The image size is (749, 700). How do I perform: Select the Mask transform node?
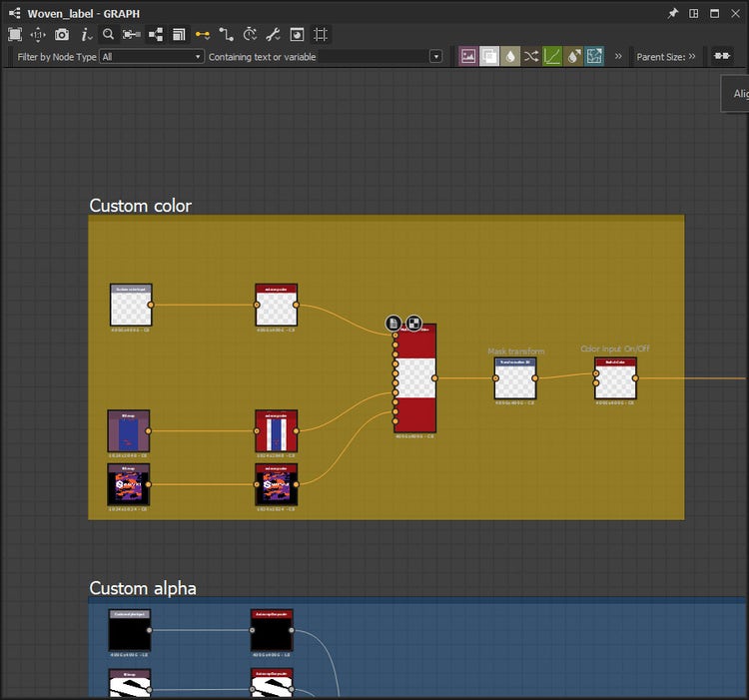click(x=515, y=379)
